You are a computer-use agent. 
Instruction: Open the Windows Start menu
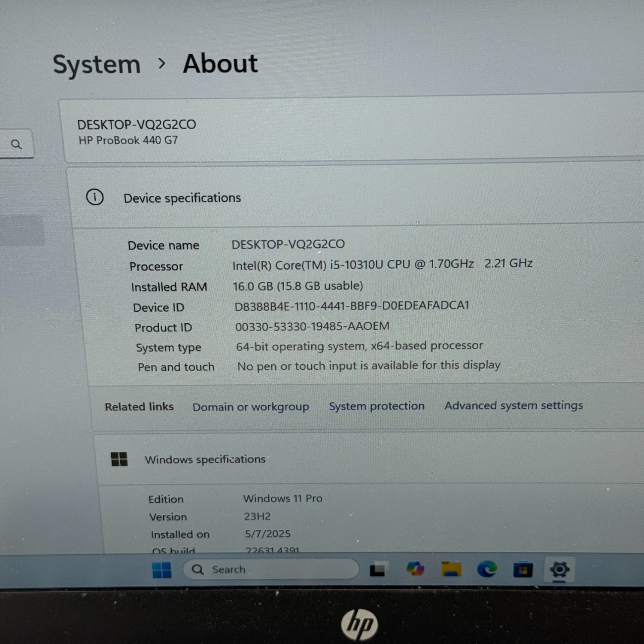click(162, 570)
